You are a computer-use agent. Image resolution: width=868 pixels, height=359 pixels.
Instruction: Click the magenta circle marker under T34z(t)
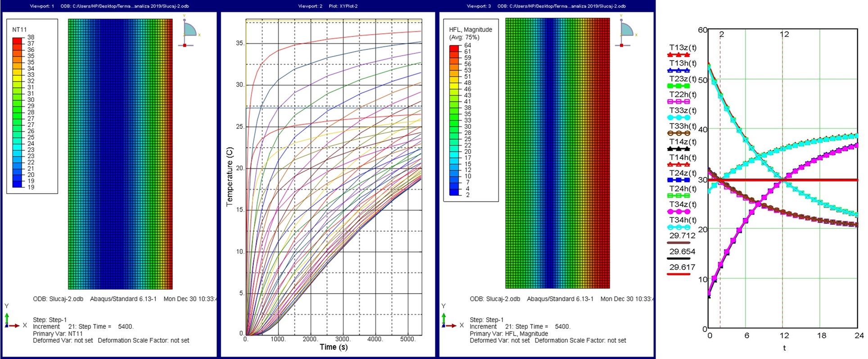point(678,212)
